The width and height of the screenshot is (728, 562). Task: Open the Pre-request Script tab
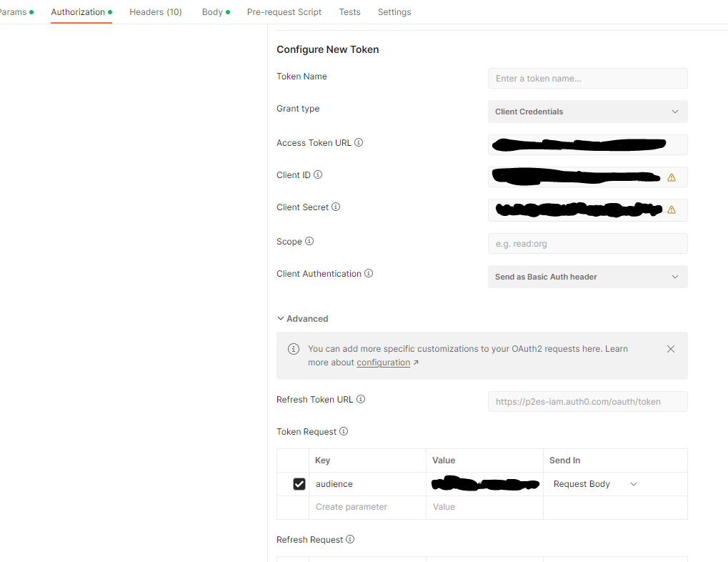[284, 12]
